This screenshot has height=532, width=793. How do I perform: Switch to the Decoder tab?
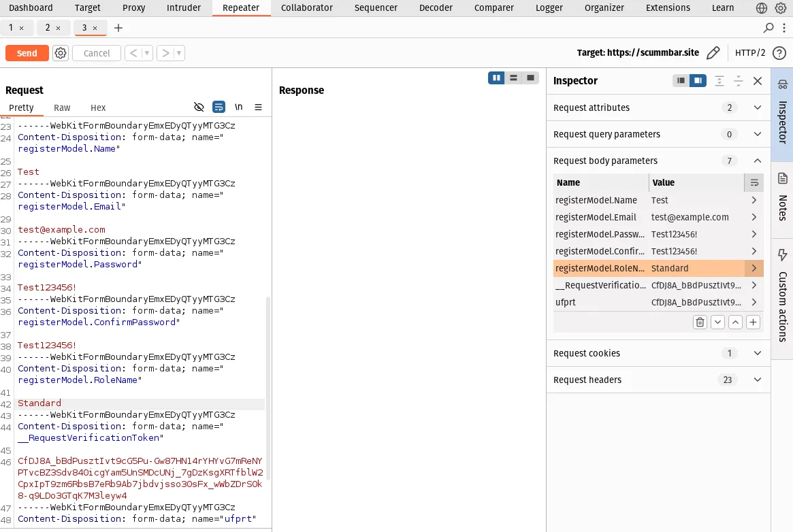(x=436, y=8)
